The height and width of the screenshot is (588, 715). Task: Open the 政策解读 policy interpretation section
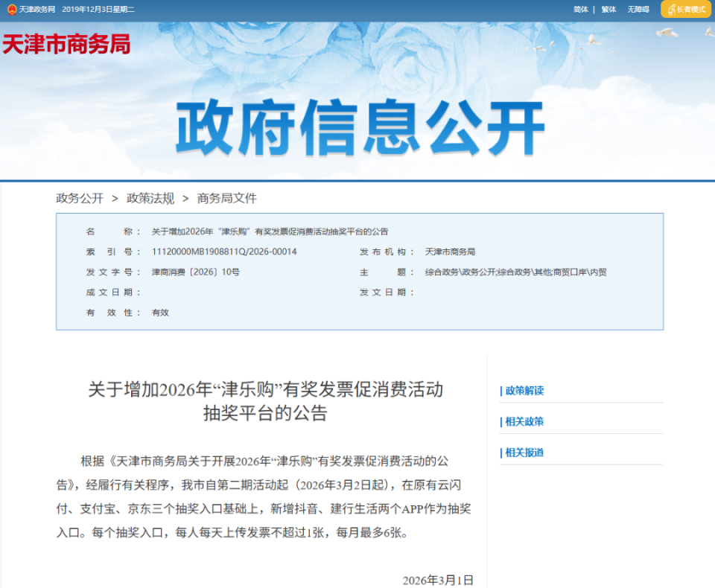pos(524,390)
